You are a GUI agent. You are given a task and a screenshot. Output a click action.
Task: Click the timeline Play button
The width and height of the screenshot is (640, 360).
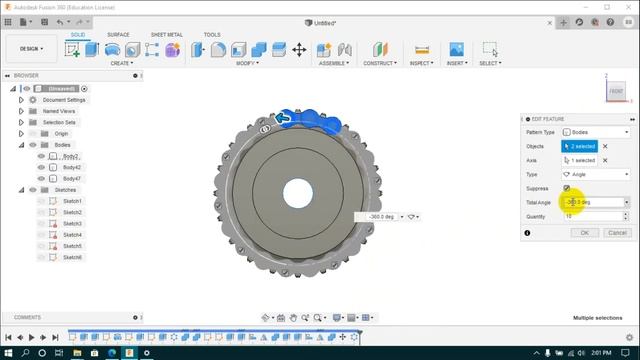31,337
